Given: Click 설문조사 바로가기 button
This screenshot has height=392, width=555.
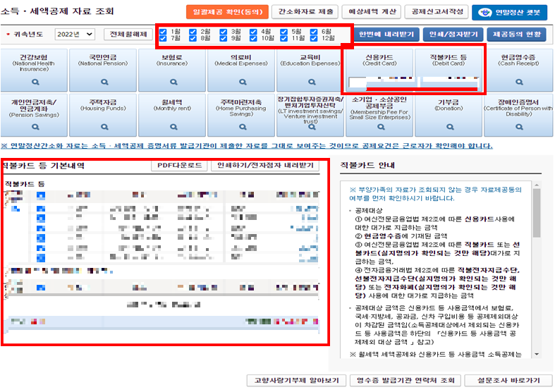Looking at the screenshot, I should (508, 381).
